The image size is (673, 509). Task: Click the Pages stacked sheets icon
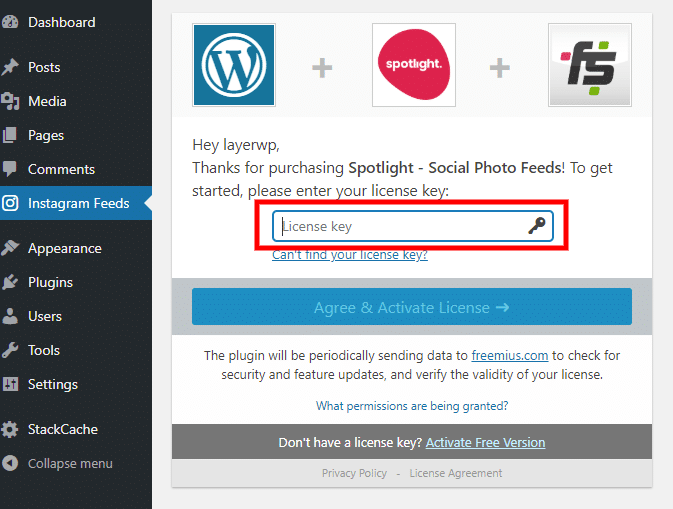pyautogui.click(x=9, y=135)
